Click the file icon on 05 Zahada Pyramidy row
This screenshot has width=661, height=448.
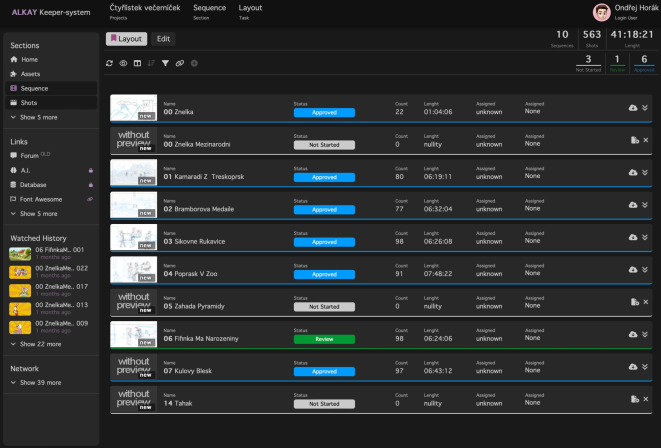coord(634,302)
